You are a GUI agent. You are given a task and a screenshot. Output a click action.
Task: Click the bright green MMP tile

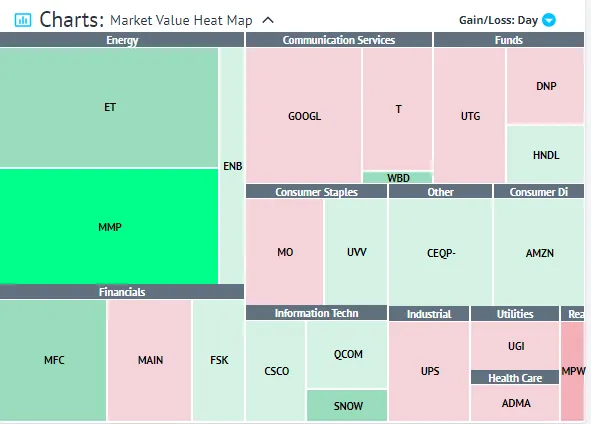(x=109, y=227)
